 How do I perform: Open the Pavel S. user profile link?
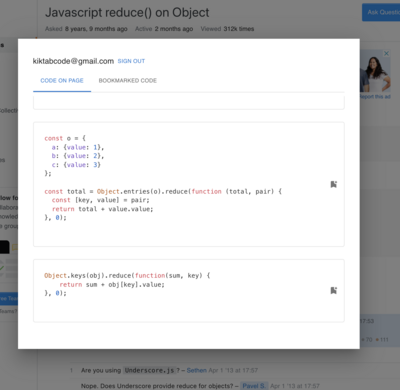pos(253,386)
